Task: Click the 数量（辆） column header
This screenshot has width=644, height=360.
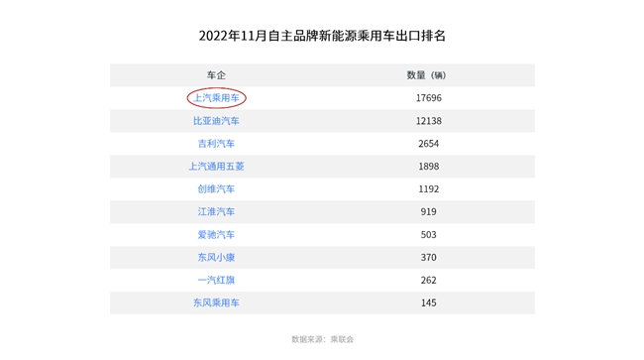Action: (x=426, y=75)
